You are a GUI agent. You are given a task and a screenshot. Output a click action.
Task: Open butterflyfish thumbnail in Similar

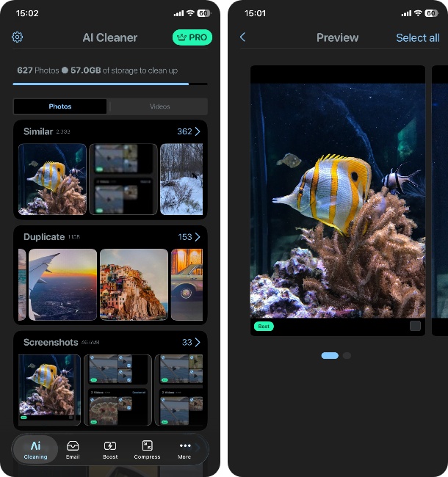(52, 179)
